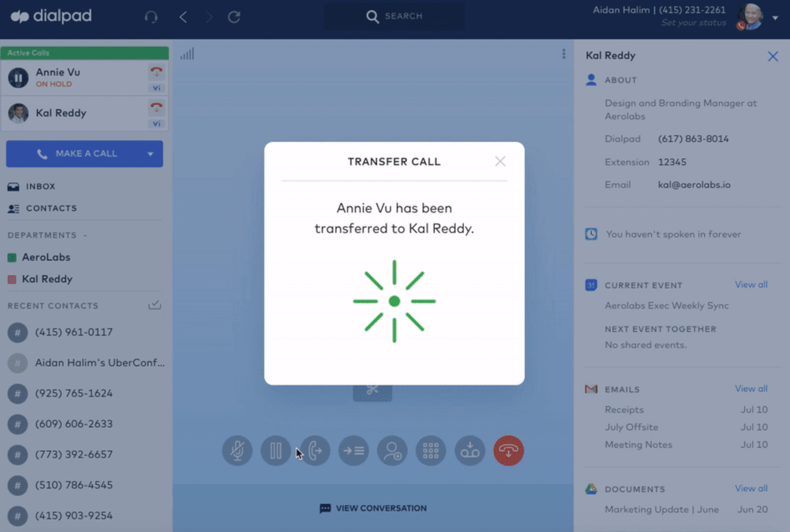Click the Dialpad logo
Screen dimensions: 790x532
tap(51, 16)
